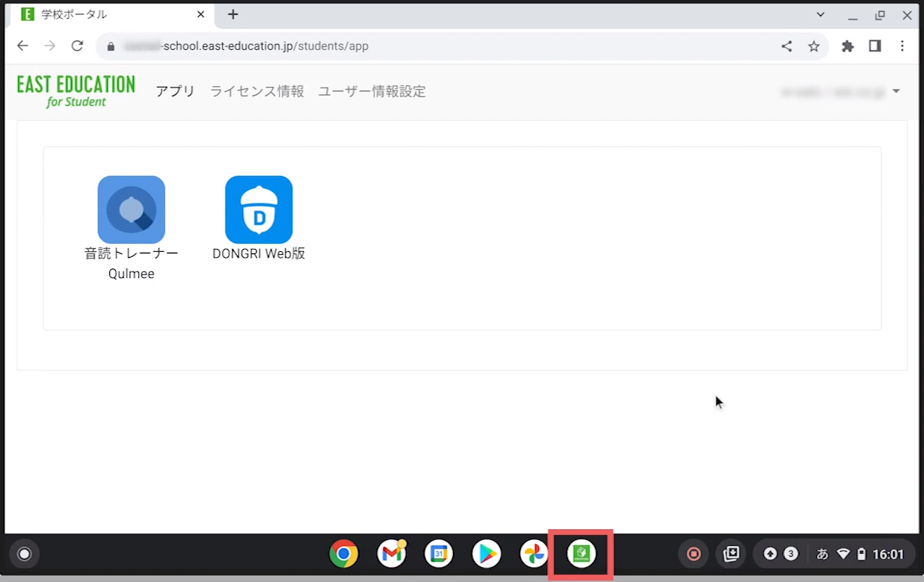Image resolution: width=924 pixels, height=582 pixels.
Task: Open the 音読トレーナー Qulmee app icon
Action: click(131, 209)
